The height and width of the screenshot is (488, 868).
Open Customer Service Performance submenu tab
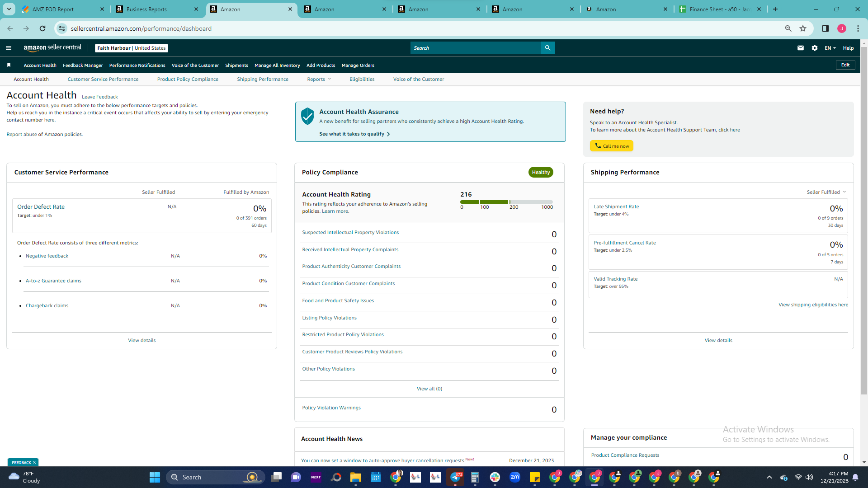pos(103,79)
